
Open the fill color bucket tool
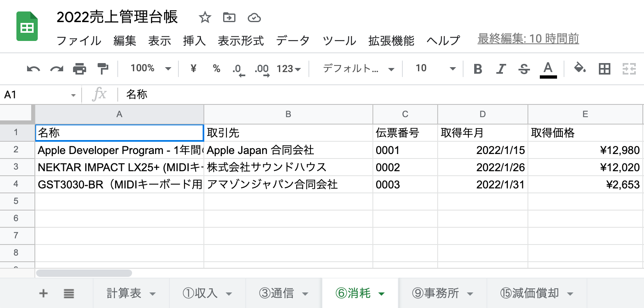(x=579, y=68)
